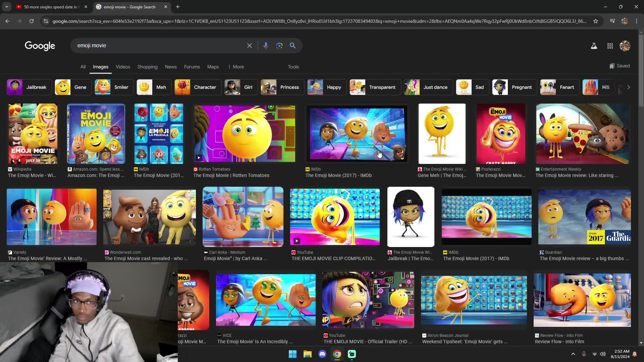644x362 pixels.
Task: Open the News tab
Action: tap(171, 67)
